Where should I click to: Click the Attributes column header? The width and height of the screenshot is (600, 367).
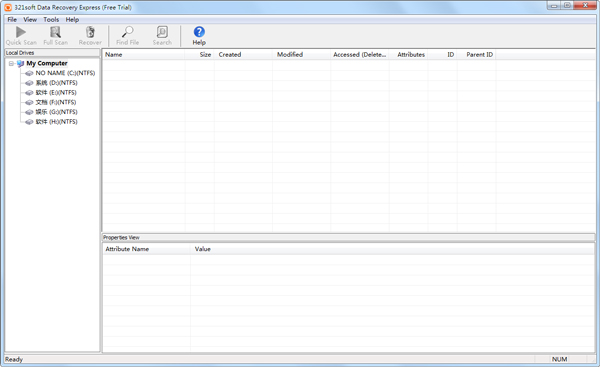click(x=409, y=55)
